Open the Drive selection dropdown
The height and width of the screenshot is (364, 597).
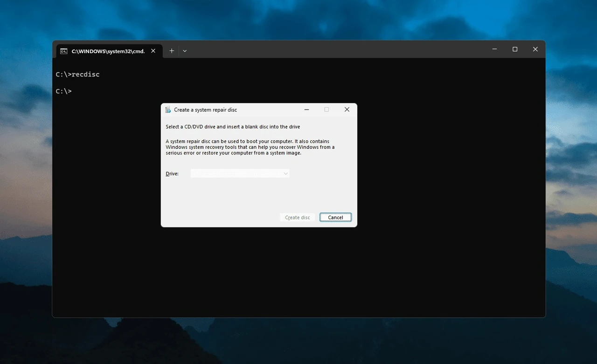(240, 173)
